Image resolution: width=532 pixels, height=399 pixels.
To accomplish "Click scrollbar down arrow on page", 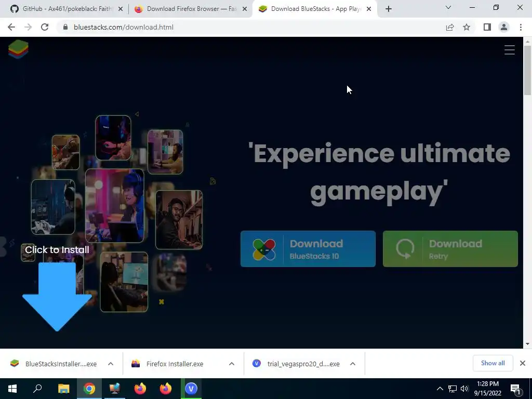I will tap(527, 344).
